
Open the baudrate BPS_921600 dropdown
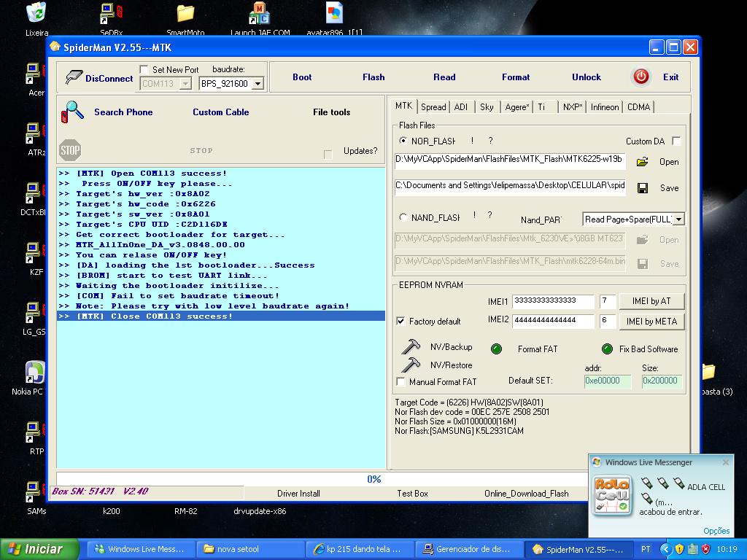[258, 84]
